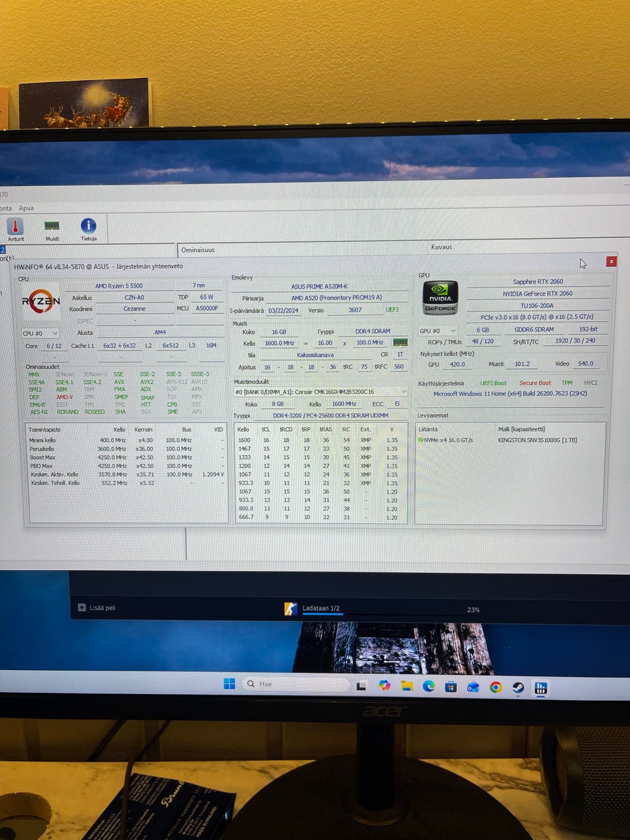Click the Hae search box on taskbar

[296, 684]
